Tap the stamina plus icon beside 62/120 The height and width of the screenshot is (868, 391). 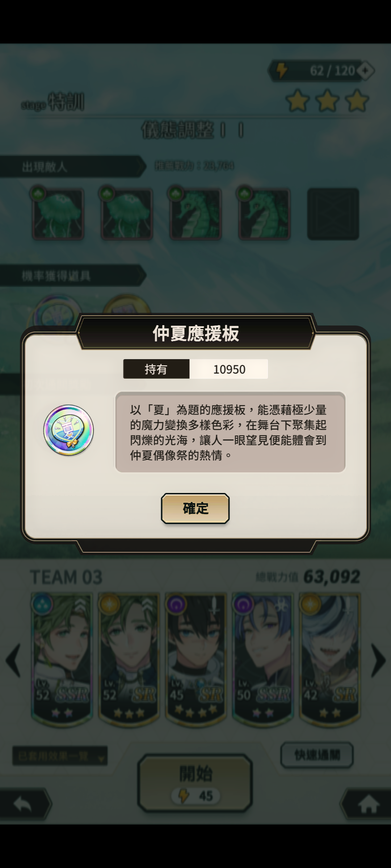[x=366, y=71]
